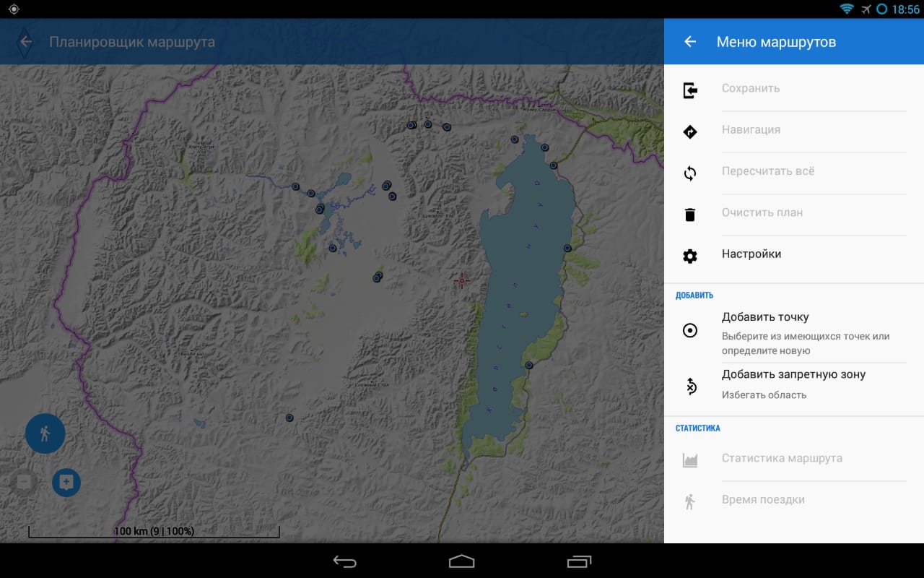
Task: Open Время поездки menu entry
Action: click(763, 500)
